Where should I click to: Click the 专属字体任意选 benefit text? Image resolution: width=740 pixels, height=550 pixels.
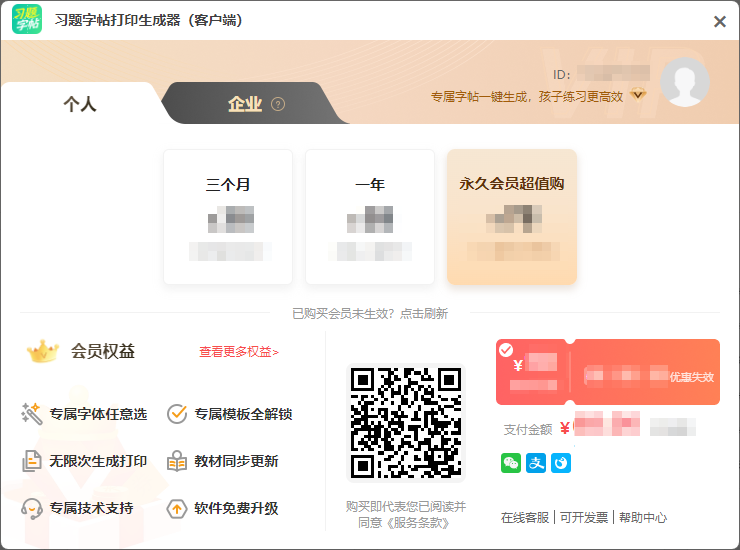[98, 414]
